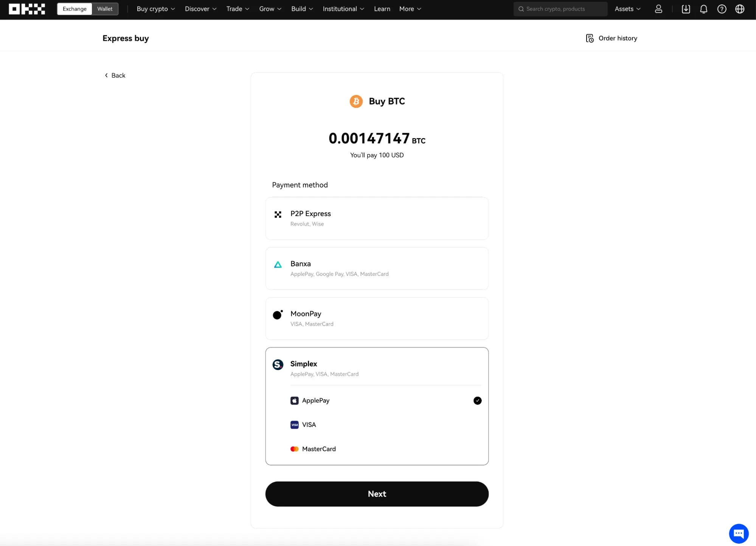The image size is (756, 546).
Task: Click the MasterCard payment method icon
Action: [294, 448]
